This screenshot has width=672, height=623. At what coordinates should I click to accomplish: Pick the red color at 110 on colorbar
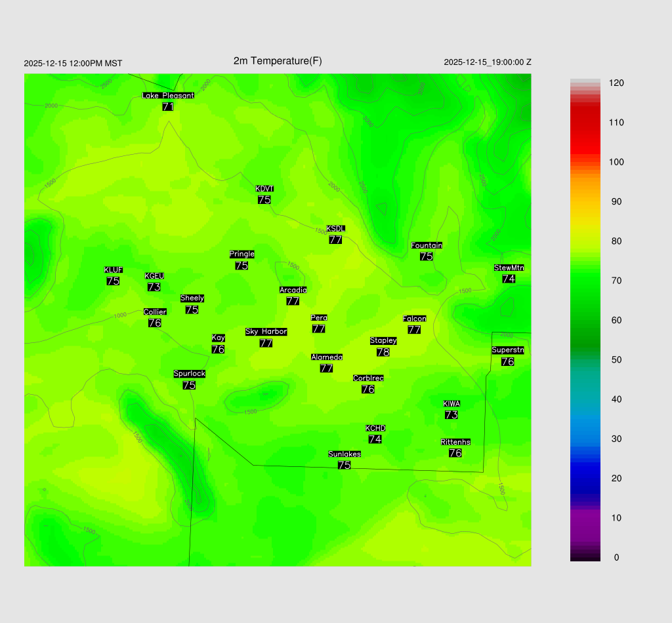(x=585, y=123)
